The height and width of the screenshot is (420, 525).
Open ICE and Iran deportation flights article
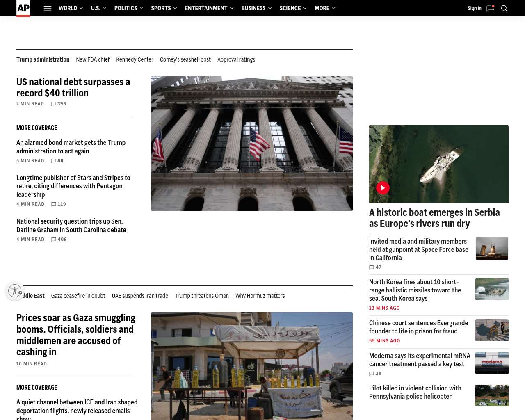(77, 411)
